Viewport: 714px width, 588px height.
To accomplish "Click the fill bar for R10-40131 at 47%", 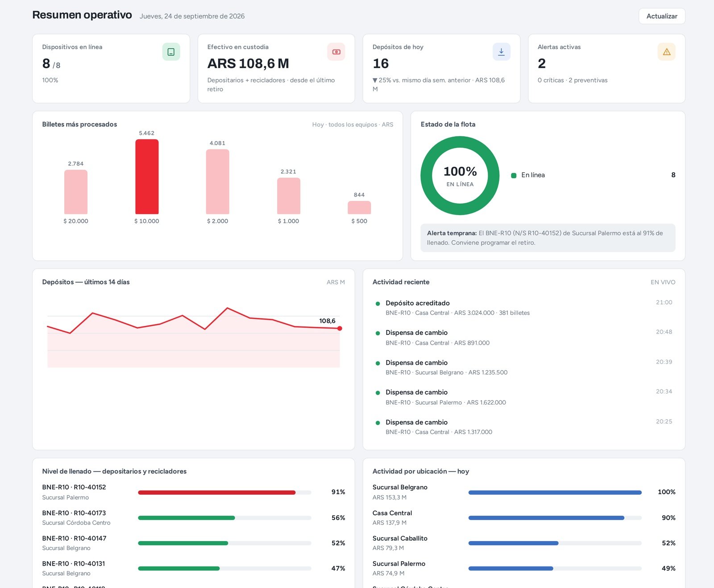I will pos(179,568).
